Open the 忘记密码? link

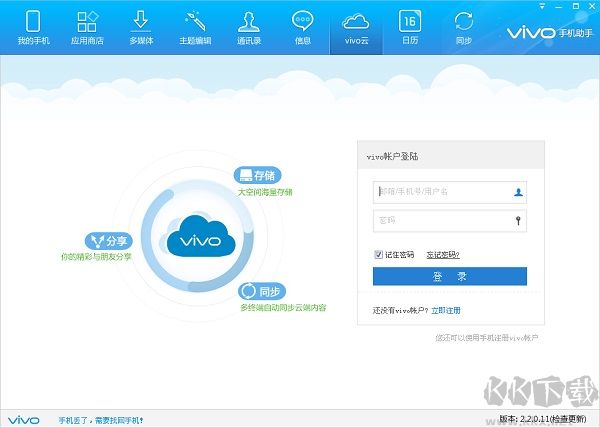(443, 255)
